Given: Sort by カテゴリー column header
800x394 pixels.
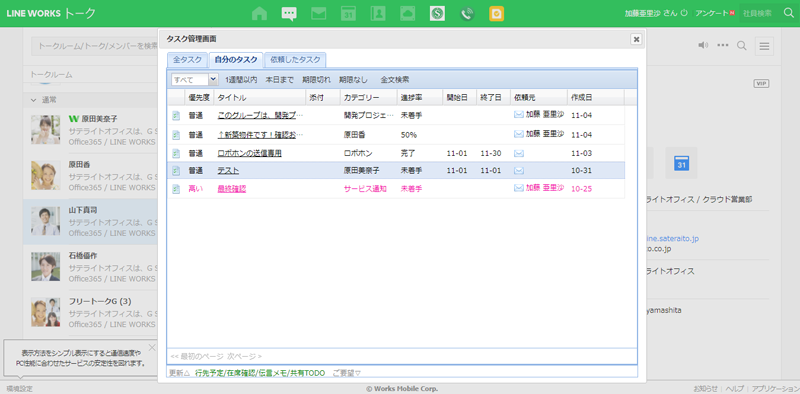Looking at the screenshot, I should pos(368,97).
